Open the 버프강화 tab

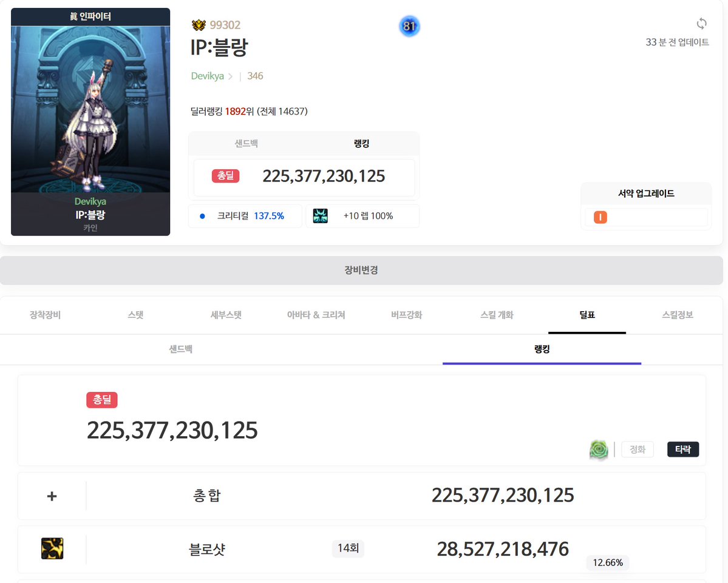(x=407, y=315)
